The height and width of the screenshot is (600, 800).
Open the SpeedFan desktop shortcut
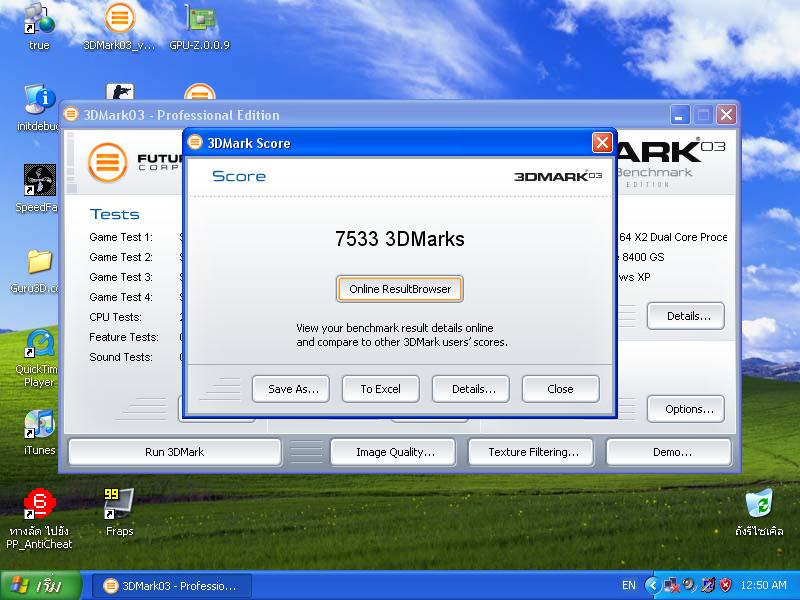(39, 180)
